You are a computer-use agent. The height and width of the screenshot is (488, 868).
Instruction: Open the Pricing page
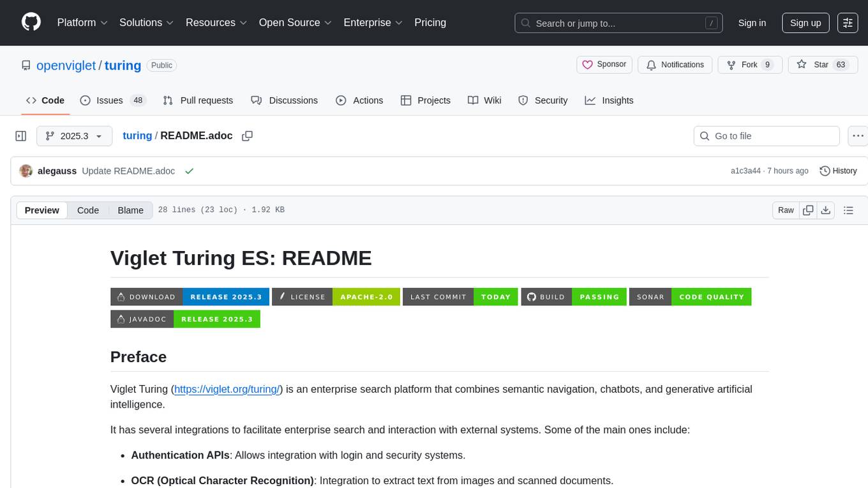(x=430, y=22)
